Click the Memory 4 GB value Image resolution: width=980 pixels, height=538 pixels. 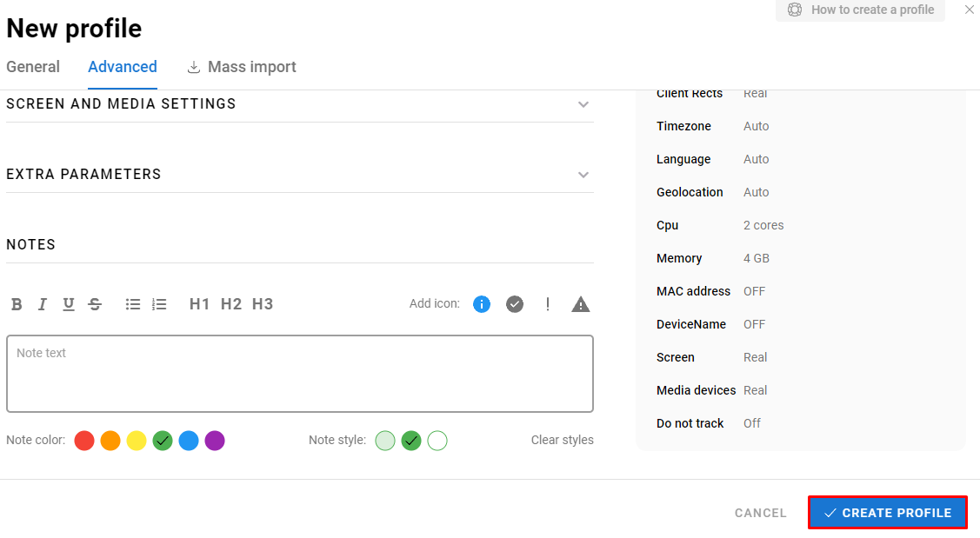tap(757, 259)
